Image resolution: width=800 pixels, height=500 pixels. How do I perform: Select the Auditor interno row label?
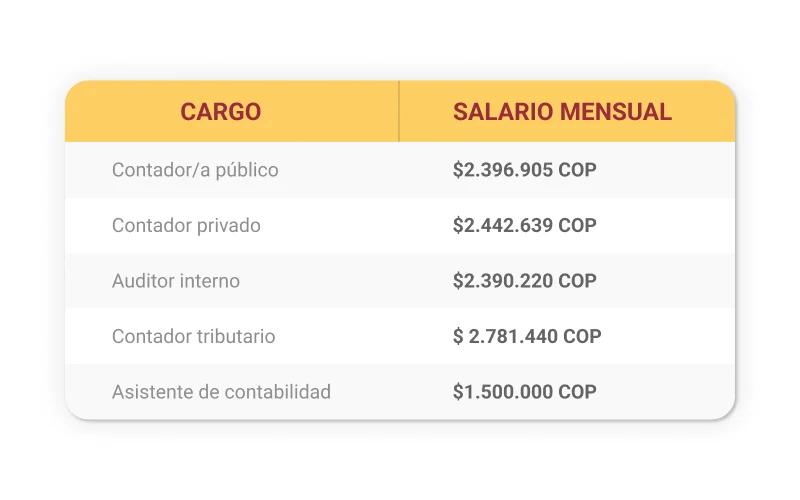click(x=176, y=281)
